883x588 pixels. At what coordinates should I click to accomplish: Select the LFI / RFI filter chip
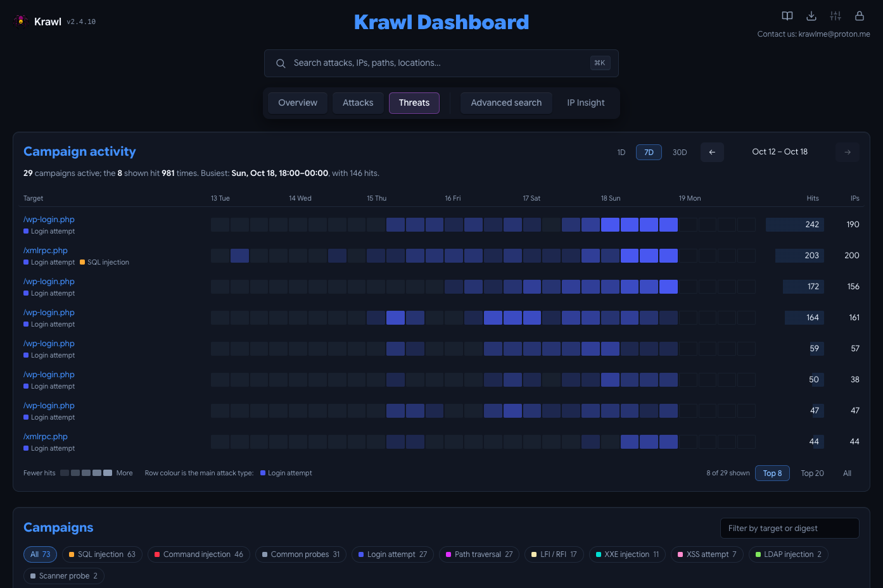point(554,554)
